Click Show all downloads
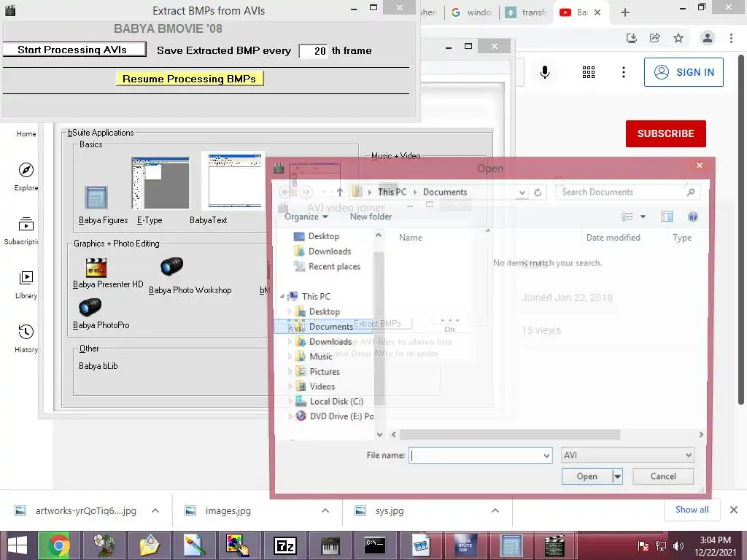The height and width of the screenshot is (560, 747). click(x=692, y=510)
